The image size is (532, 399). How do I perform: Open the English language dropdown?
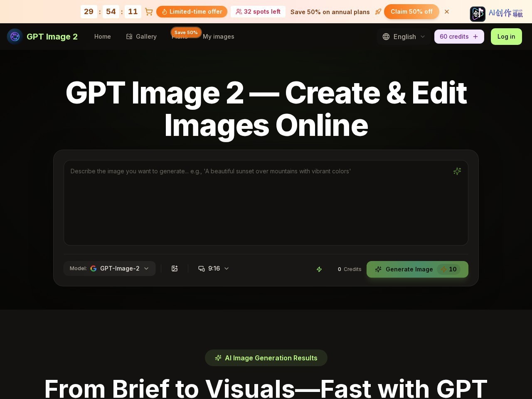(x=404, y=37)
